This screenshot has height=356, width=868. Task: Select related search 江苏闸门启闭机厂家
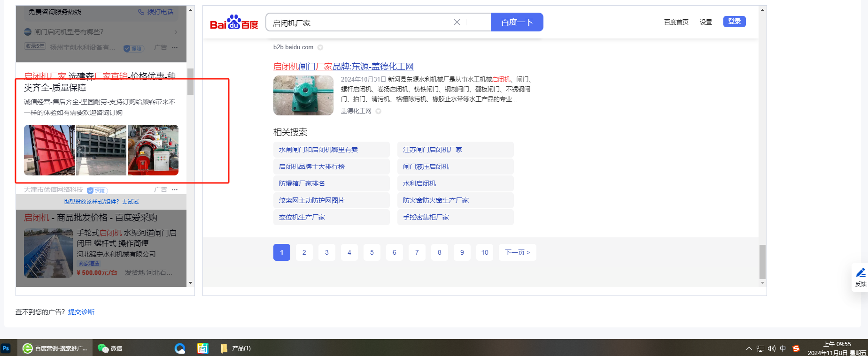coord(433,150)
